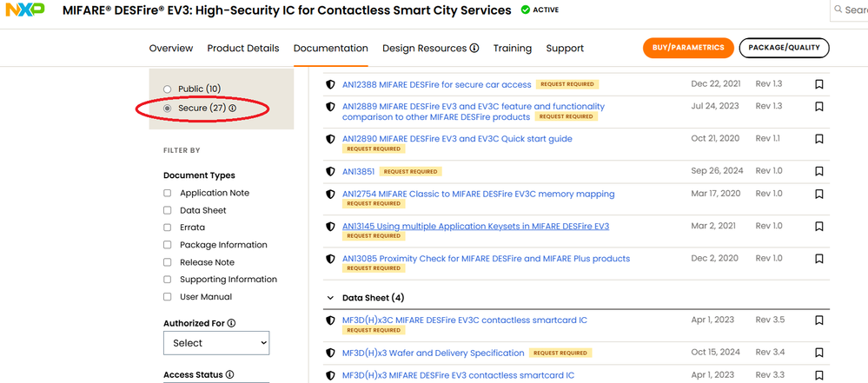Select the Public (10) radio button
The width and height of the screenshot is (868, 383).
tap(168, 89)
